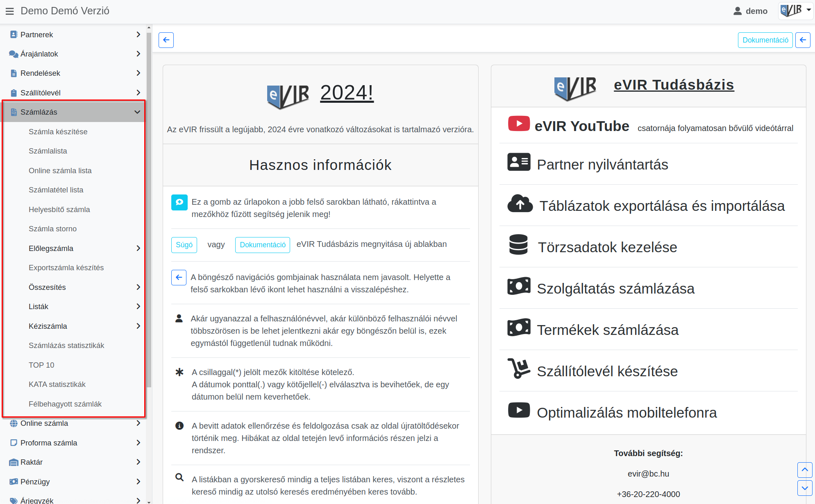
Task: Open the hamburger menu icon
Action: coord(10,11)
